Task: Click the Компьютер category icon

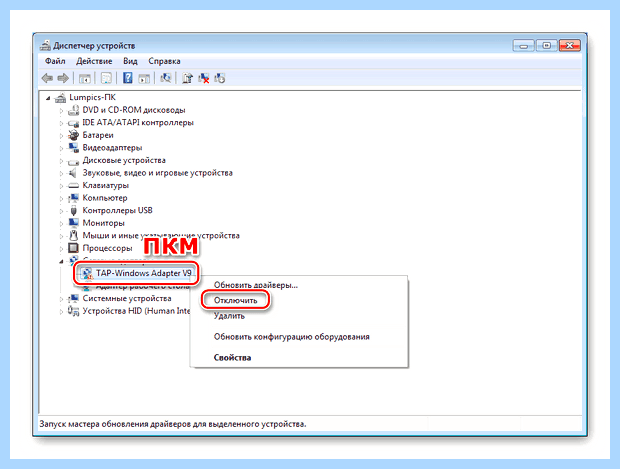Action: (x=74, y=198)
